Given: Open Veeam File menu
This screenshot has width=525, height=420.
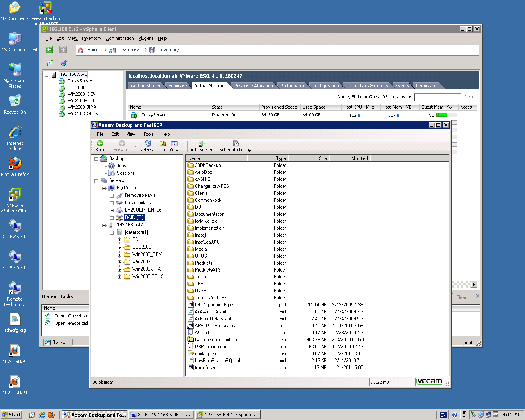Looking at the screenshot, I should (100, 134).
